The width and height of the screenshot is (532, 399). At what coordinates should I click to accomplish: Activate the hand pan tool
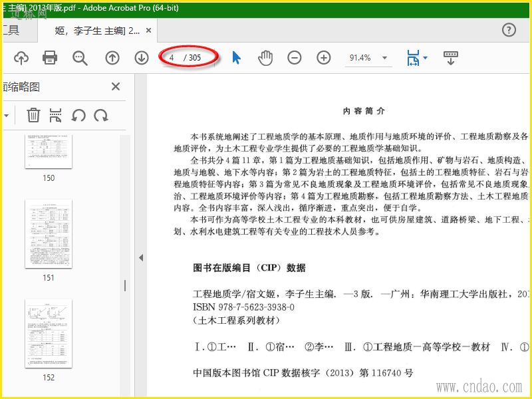(x=265, y=58)
